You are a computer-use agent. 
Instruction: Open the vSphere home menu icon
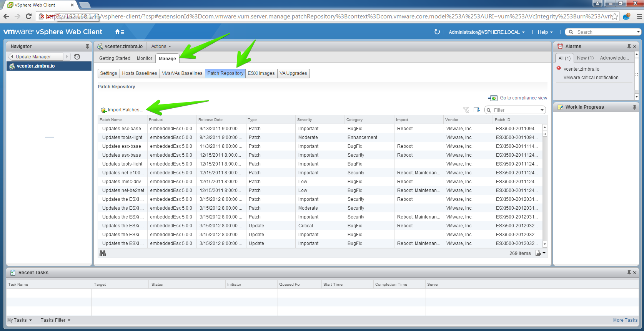(120, 32)
